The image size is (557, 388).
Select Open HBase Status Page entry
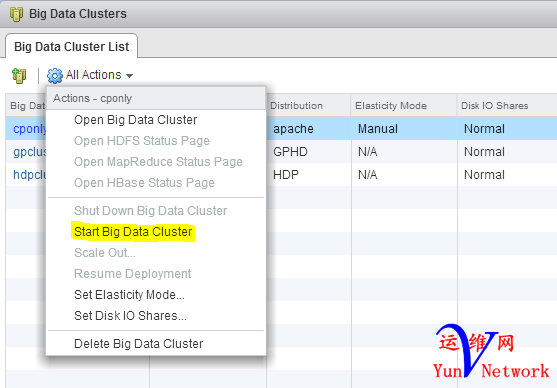[x=144, y=183]
